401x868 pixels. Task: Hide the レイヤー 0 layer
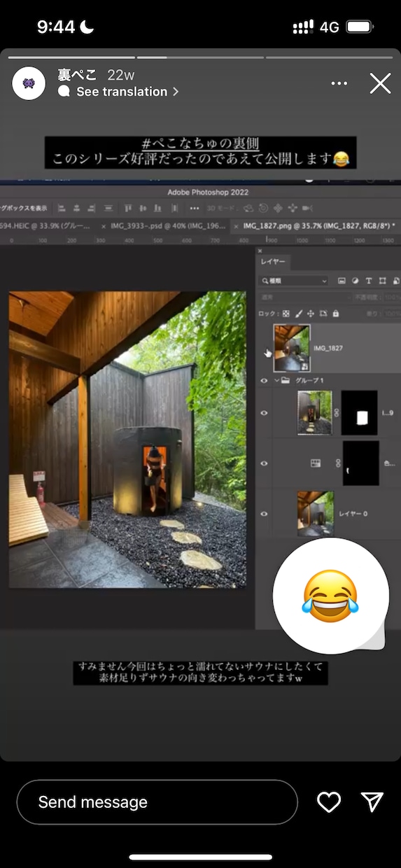click(x=265, y=514)
